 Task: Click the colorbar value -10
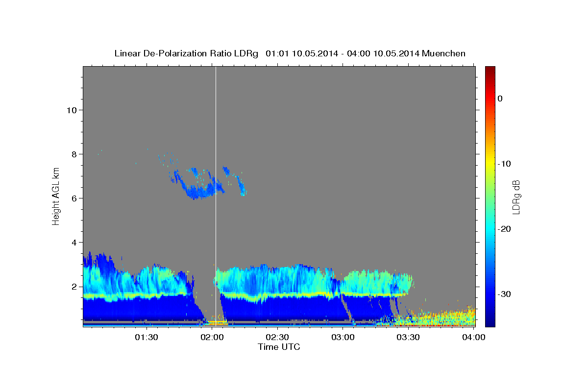[504, 164]
